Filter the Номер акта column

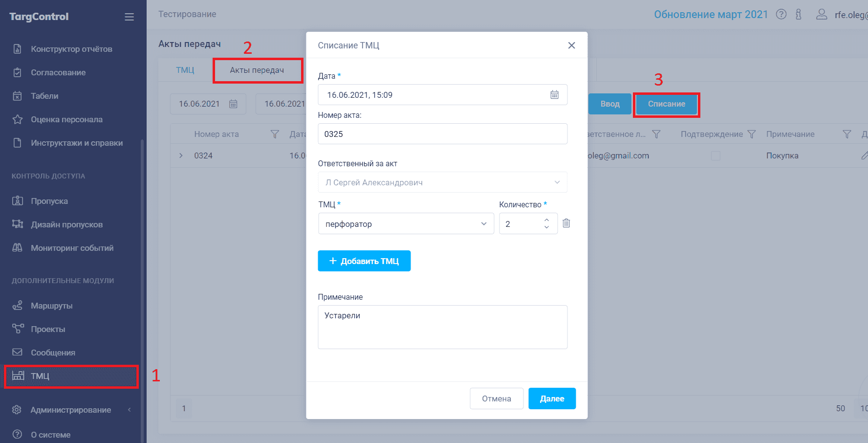(275, 134)
